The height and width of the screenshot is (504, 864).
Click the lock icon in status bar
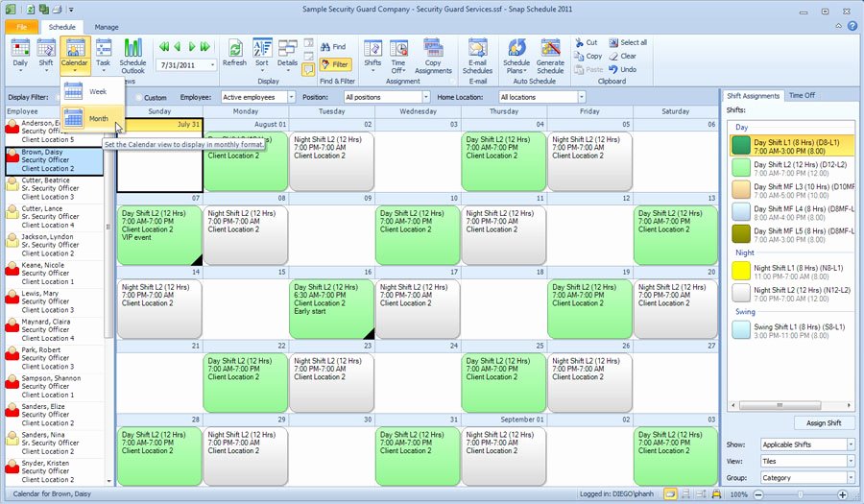click(716, 494)
